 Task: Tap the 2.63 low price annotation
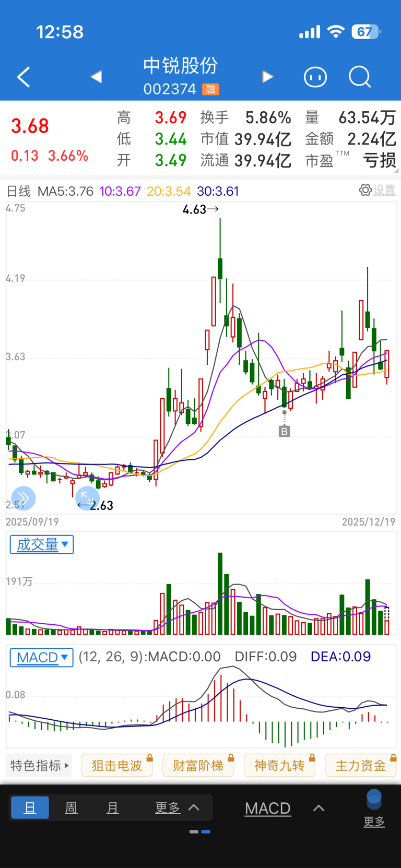(95, 505)
